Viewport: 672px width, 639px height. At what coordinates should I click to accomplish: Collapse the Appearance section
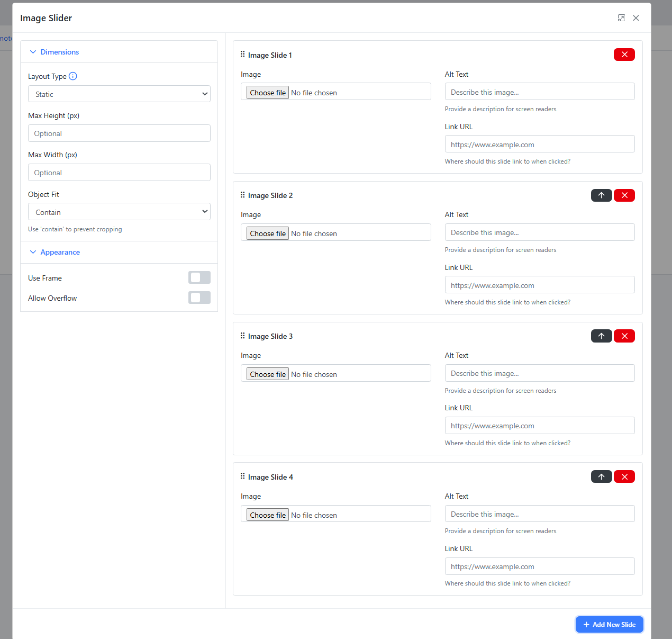tap(55, 252)
